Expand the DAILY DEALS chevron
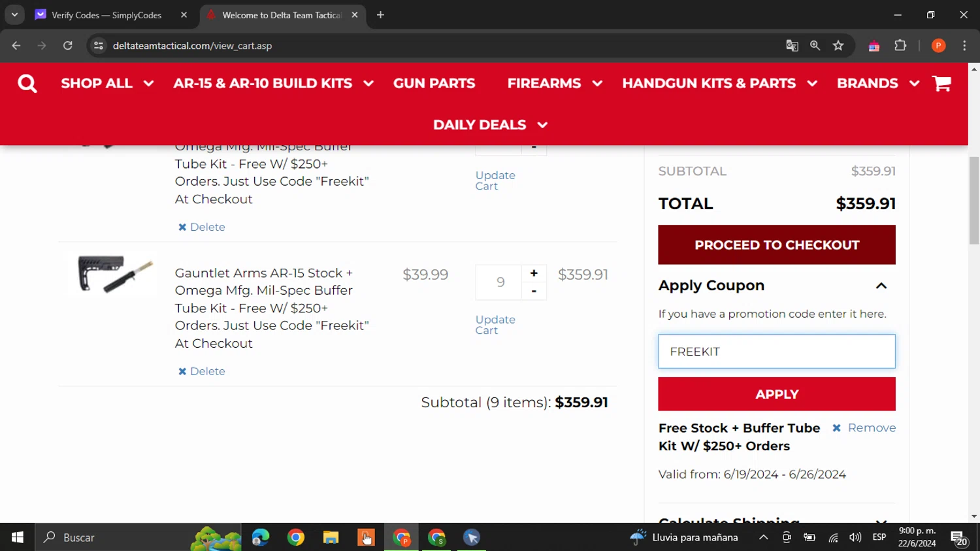Viewport: 980px width, 551px height. pos(542,125)
